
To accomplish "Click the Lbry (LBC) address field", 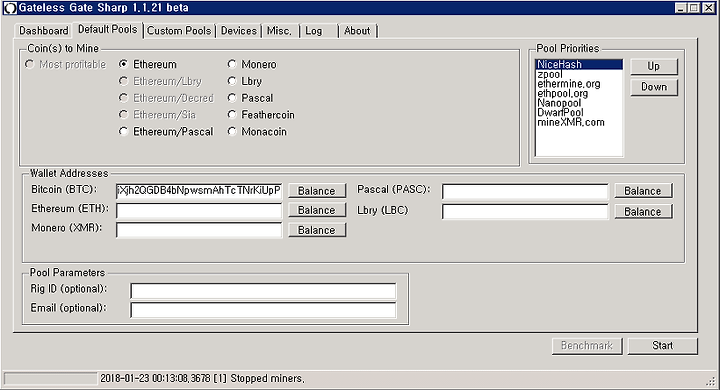I will [x=525, y=211].
